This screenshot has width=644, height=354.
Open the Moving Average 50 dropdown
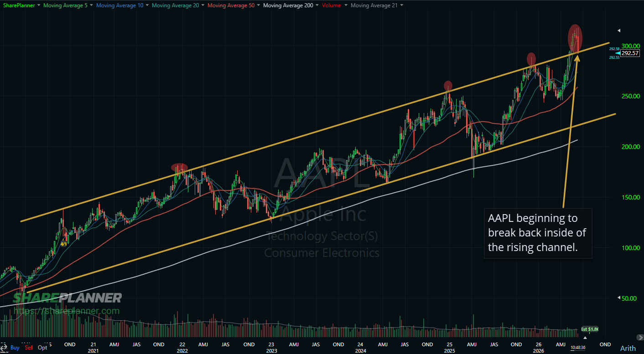tap(259, 5)
